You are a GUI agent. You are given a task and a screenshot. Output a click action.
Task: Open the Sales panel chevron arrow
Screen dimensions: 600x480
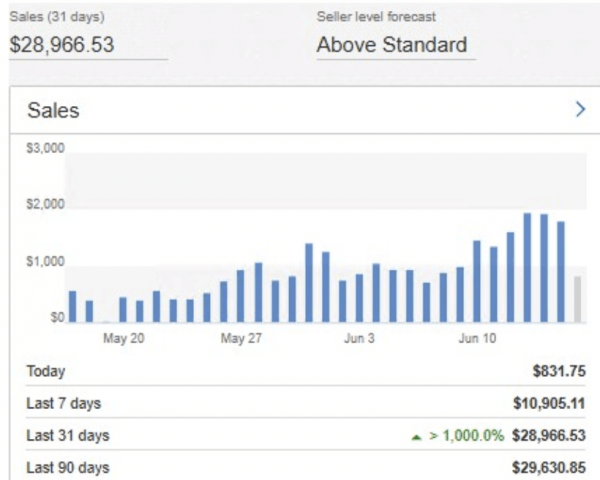click(580, 110)
